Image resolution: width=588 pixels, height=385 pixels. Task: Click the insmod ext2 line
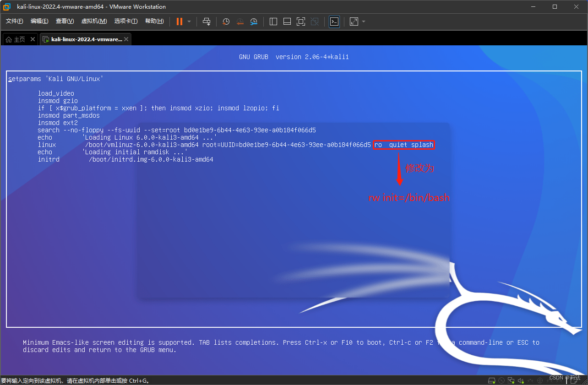point(58,123)
